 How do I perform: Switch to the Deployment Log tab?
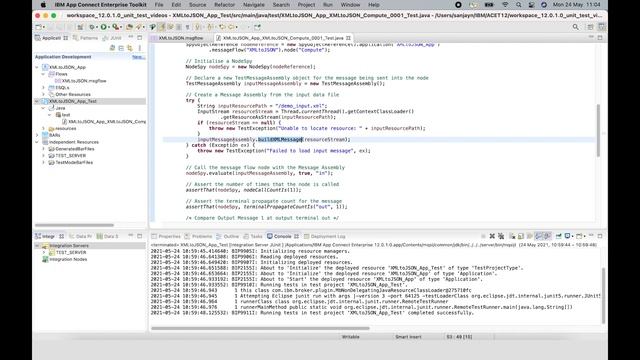(324, 236)
